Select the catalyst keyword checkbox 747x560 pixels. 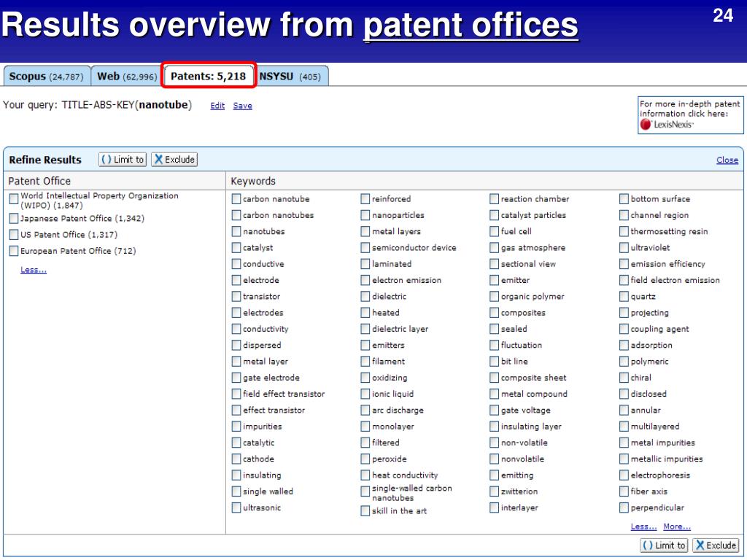coord(236,248)
